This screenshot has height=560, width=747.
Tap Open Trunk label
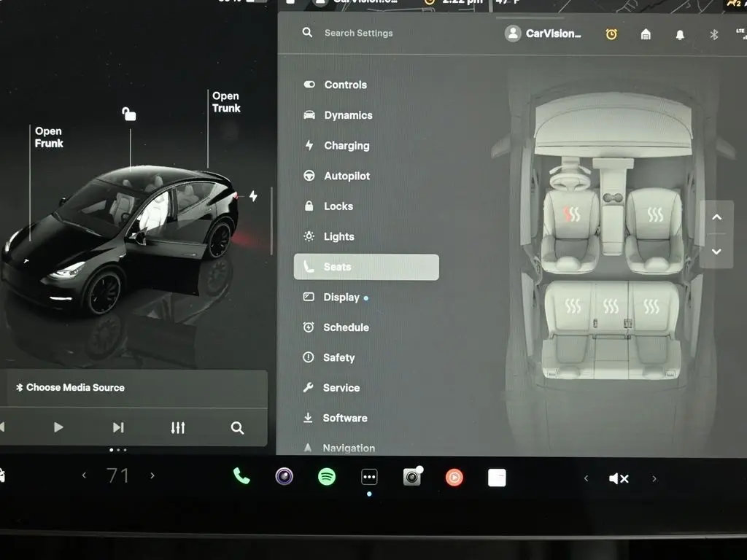click(226, 102)
